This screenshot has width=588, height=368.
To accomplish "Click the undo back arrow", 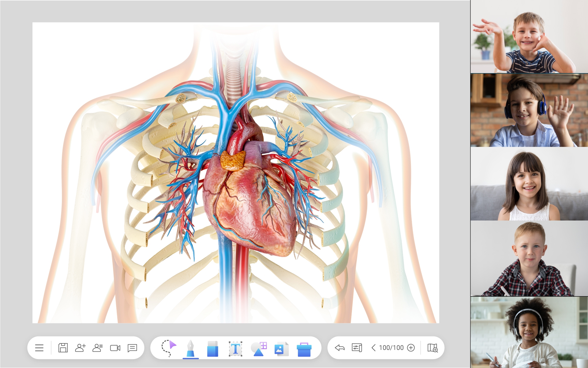I will pyautogui.click(x=340, y=348).
